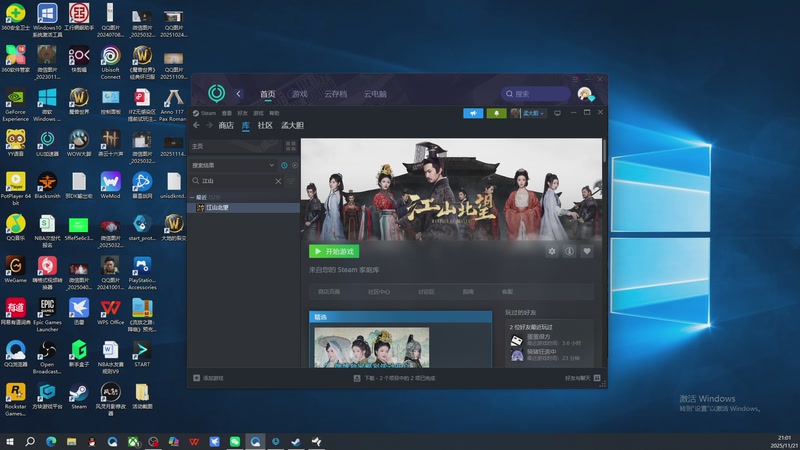Select Epic Games Launcher desktop icon

point(47,315)
